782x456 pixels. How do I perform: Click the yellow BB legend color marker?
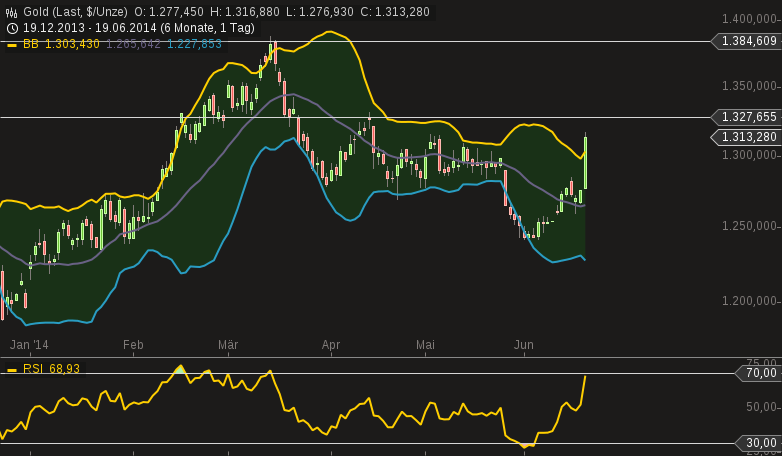click(x=12, y=45)
